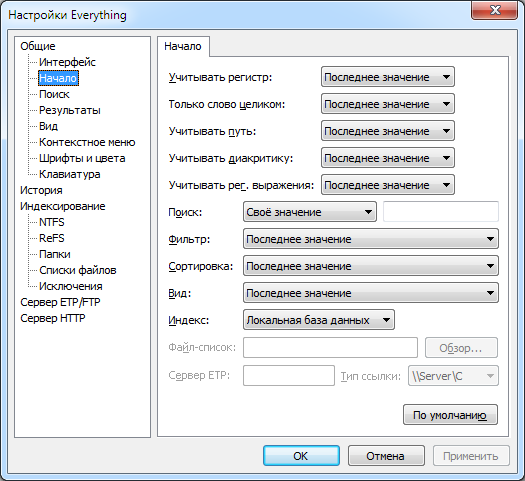Viewport: 525px width, 481px height.
Task: Click the Файл-список input field
Action: (x=330, y=348)
